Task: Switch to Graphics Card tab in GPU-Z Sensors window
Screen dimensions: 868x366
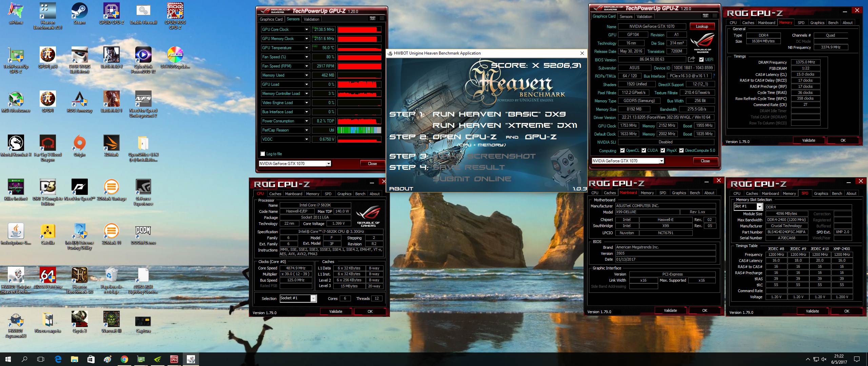Action: [271, 19]
